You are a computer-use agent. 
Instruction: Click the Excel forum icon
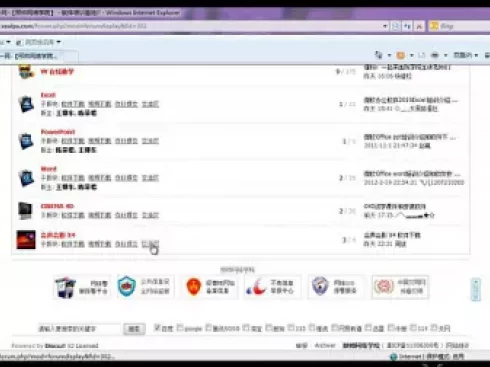(x=26, y=104)
